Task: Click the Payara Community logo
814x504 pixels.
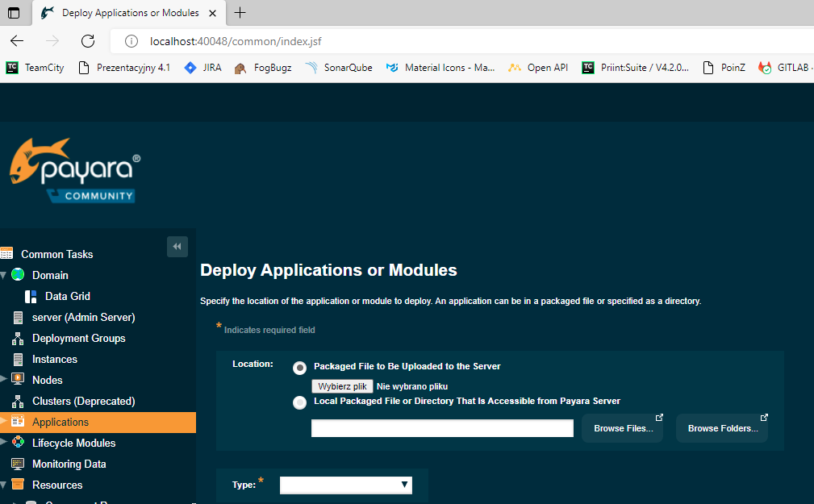Action: click(x=74, y=169)
